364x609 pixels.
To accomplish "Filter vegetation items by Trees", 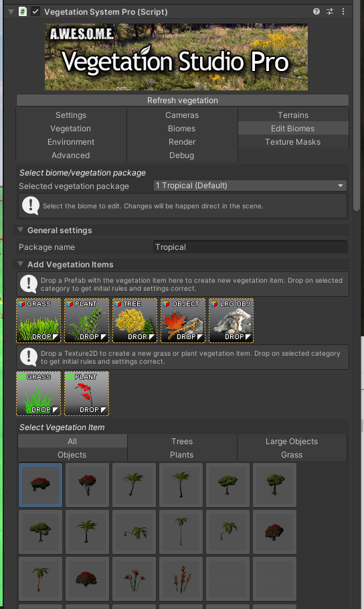I will [182, 442].
